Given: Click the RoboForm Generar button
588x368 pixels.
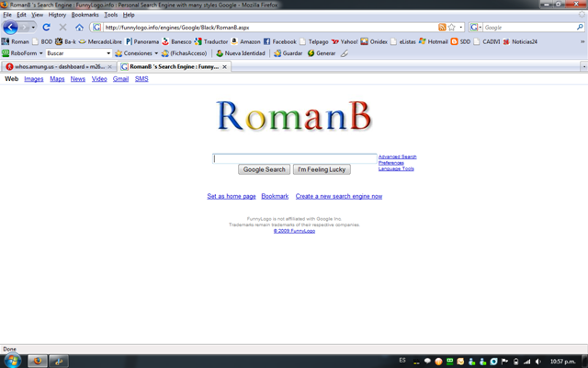Looking at the screenshot, I should (x=322, y=53).
